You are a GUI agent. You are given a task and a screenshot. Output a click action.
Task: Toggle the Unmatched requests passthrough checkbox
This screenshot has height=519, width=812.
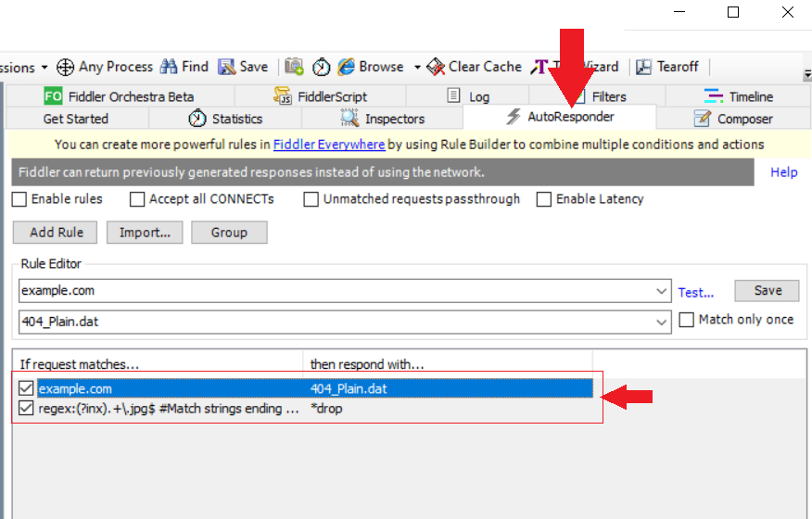[311, 199]
